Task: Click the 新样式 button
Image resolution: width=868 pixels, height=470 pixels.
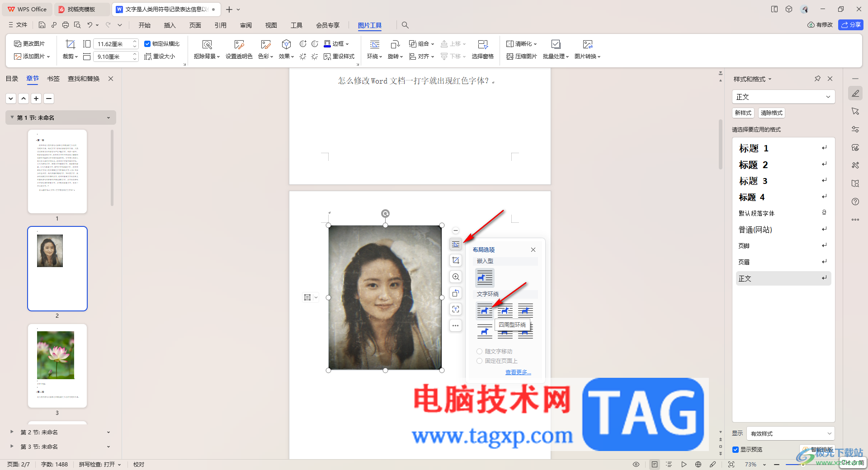Action: pos(743,113)
